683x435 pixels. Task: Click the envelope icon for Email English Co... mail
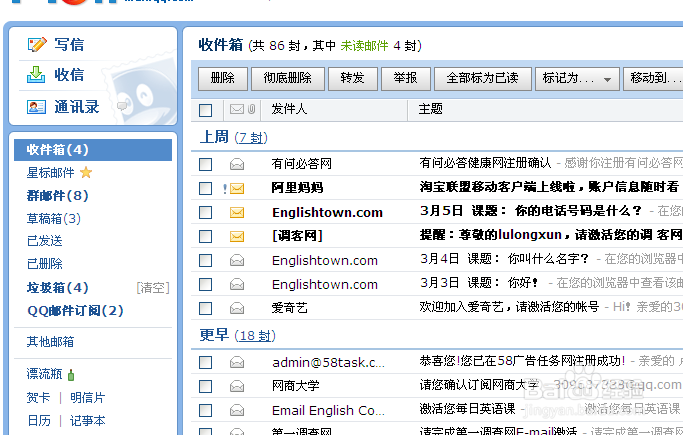coord(237,410)
